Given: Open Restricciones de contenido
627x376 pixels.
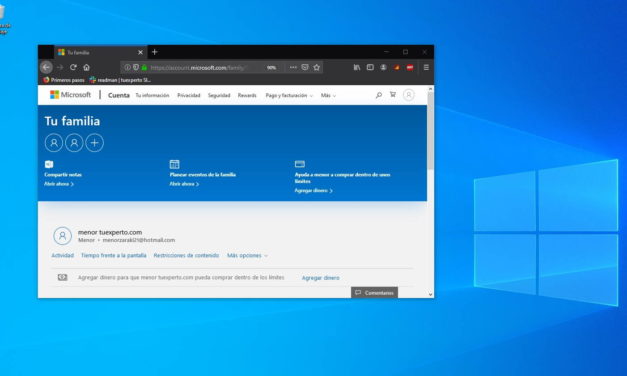Looking at the screenshot, I should (186, 255).
